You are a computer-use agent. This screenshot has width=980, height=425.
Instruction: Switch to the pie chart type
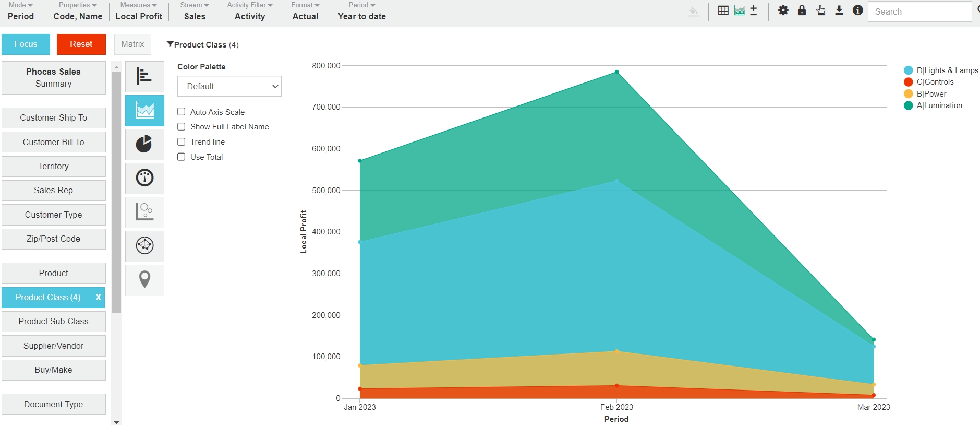pos(144,144)
